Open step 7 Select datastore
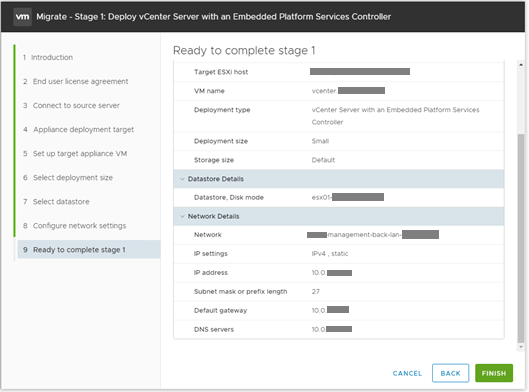 click(x=56, y=202)
